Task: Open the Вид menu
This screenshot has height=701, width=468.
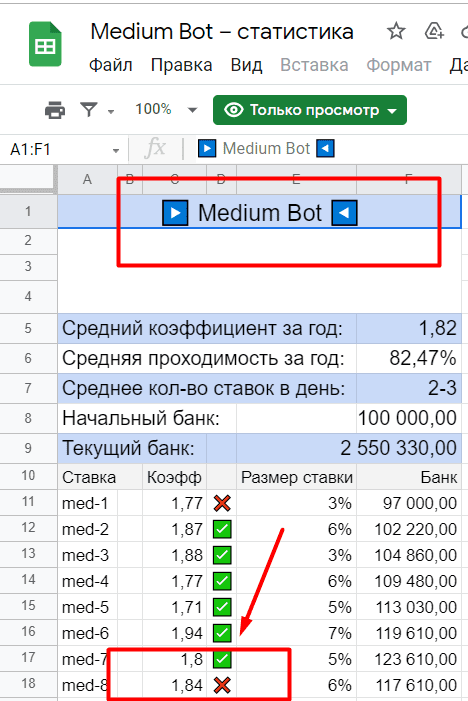Action: (x=246, y=65)
